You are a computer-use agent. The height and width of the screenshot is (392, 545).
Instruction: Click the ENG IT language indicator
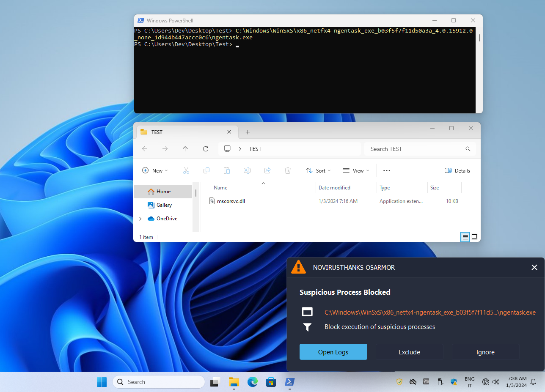469,382
